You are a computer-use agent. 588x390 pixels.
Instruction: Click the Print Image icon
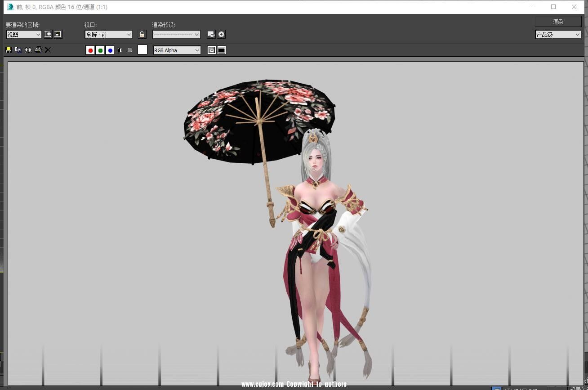pyautogui.click(x=38, y=50)
